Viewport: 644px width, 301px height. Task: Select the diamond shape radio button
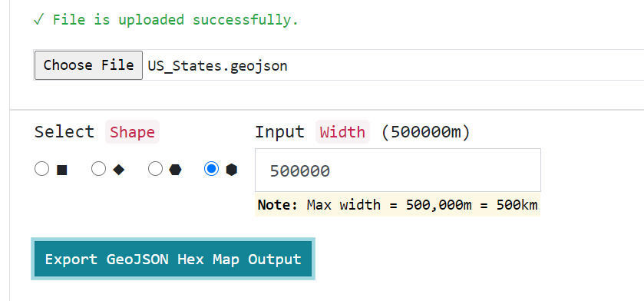click(98, 169)
